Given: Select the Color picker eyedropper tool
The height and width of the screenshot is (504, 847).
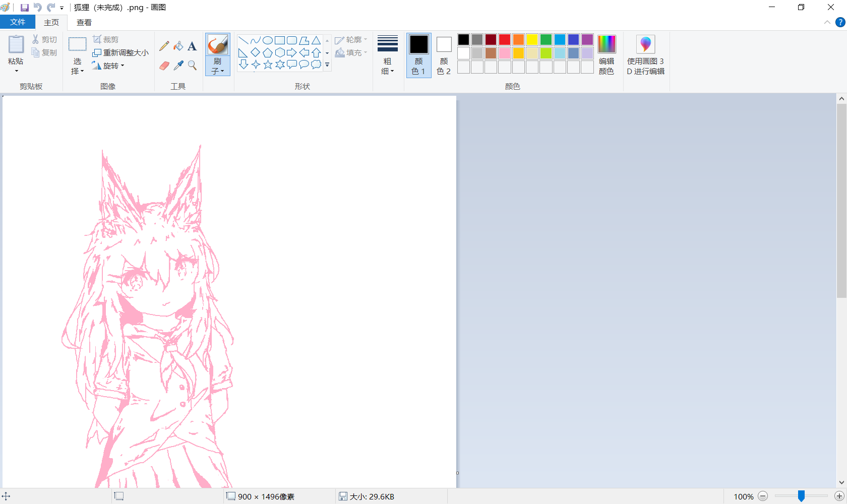Looking at the screenshot, I should tap(178, 66).
